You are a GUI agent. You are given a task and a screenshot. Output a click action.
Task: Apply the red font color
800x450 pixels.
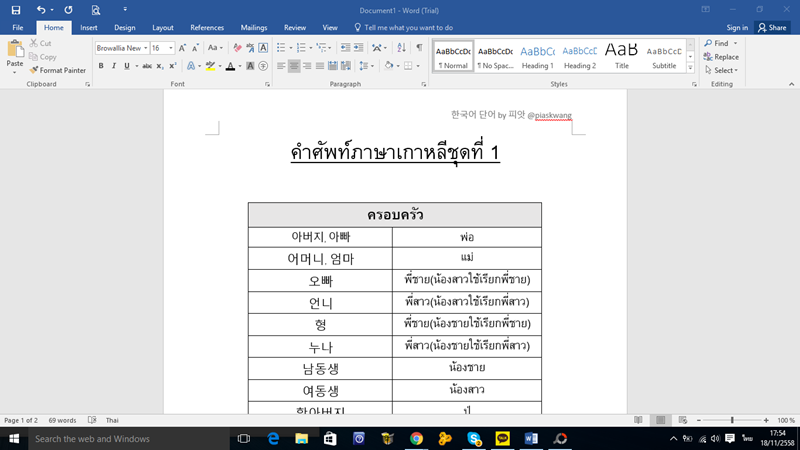(x=230, y=66)
